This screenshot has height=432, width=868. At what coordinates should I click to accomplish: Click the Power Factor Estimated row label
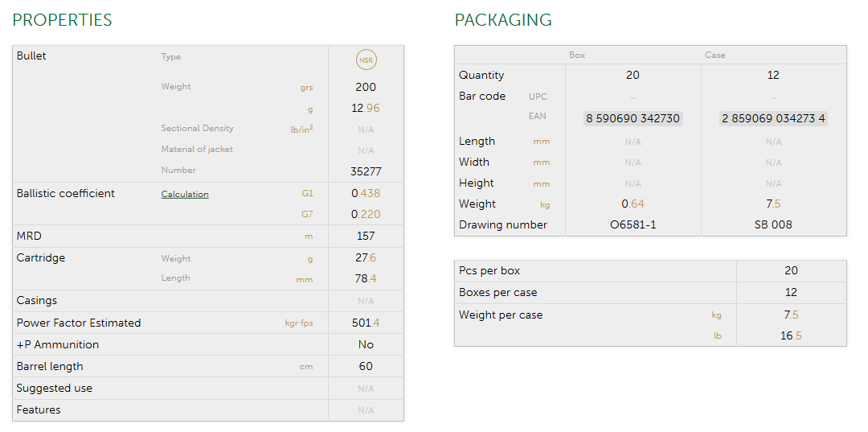79,323
